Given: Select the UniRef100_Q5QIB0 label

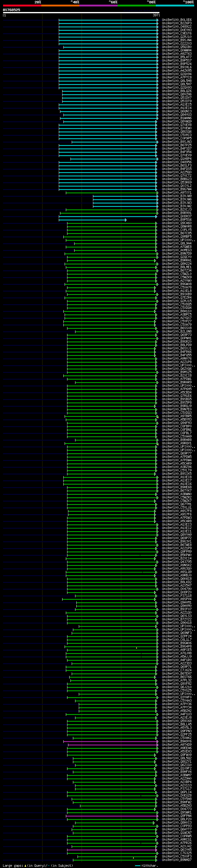Looking at the screenshot, I should [177, 47].
